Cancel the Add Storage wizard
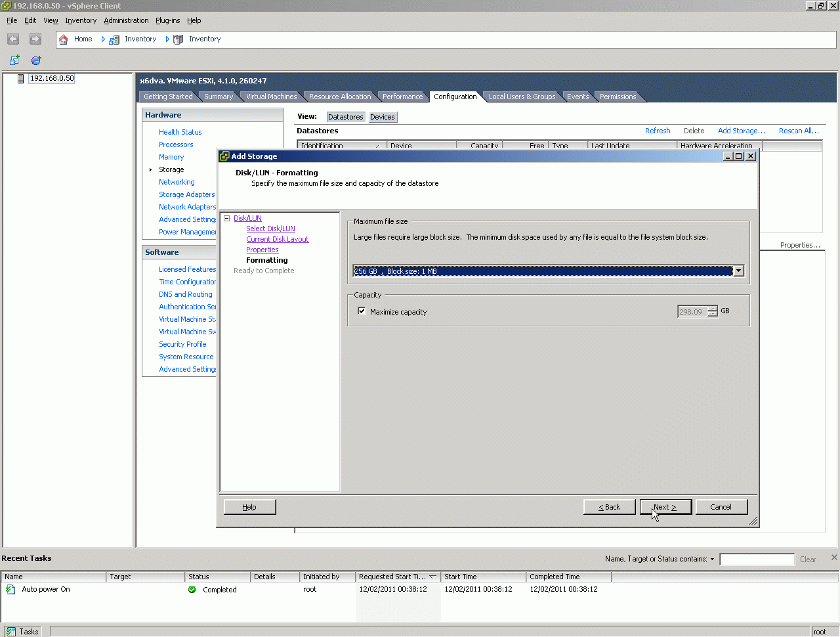 pyautogui.click(x=721, y=507)
